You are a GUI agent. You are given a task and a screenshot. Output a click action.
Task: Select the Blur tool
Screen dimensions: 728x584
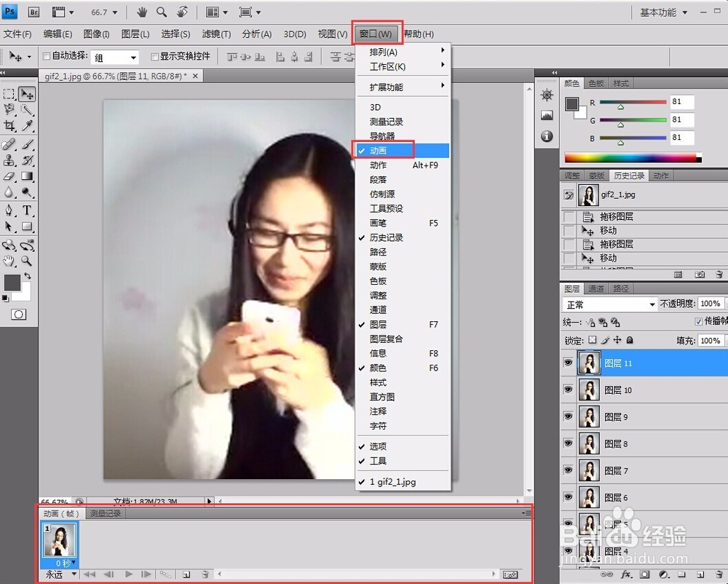click(9, 192)
